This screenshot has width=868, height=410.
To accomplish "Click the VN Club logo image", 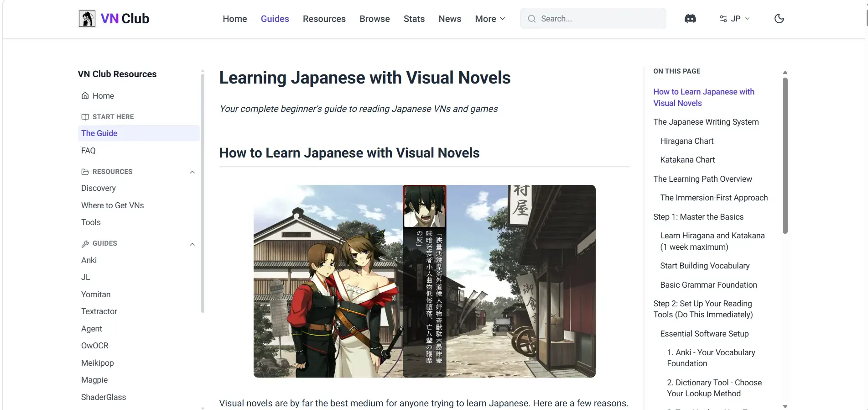I will 87,19.
